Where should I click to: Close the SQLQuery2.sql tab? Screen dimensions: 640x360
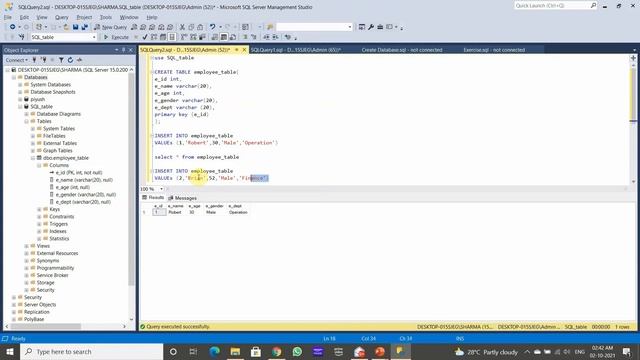244,50
